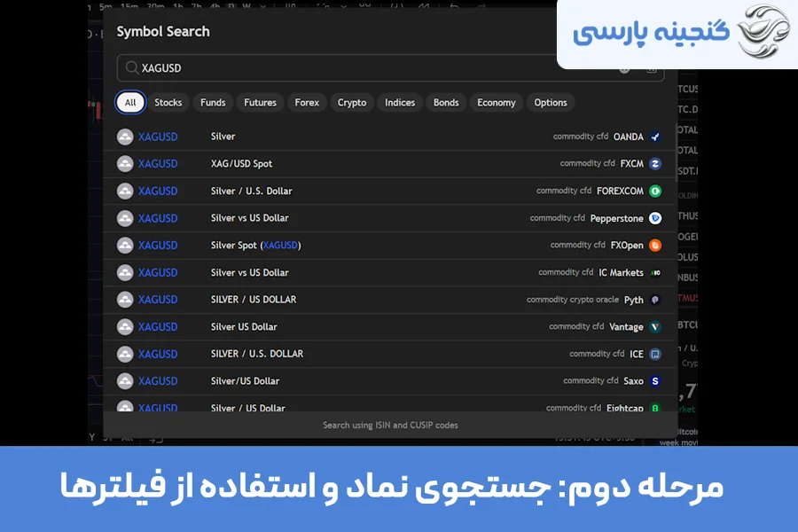Viewport: 798px width, 532px height.
Task: Click the OANDA broker logo icon
Action: click(655, 137)
